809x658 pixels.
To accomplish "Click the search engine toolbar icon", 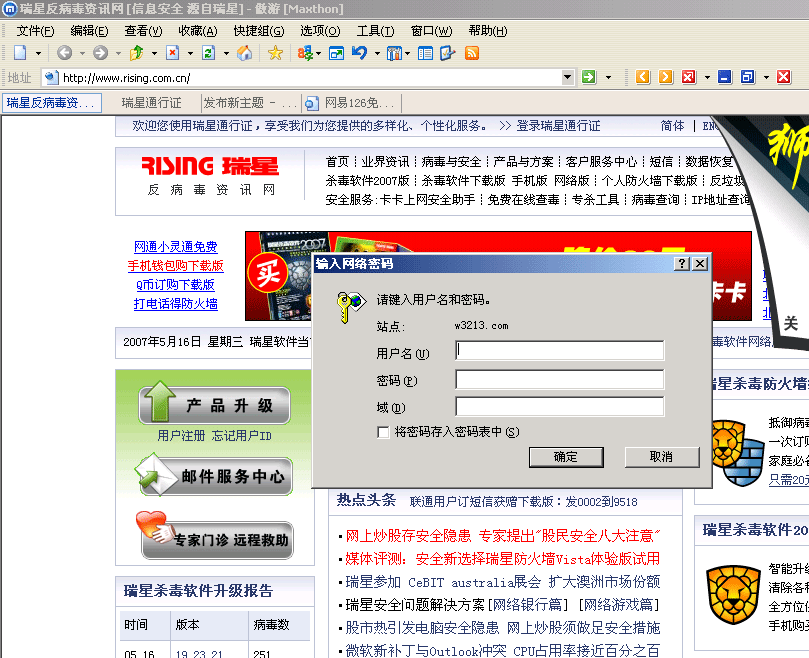I will click(x=305, y=53).
